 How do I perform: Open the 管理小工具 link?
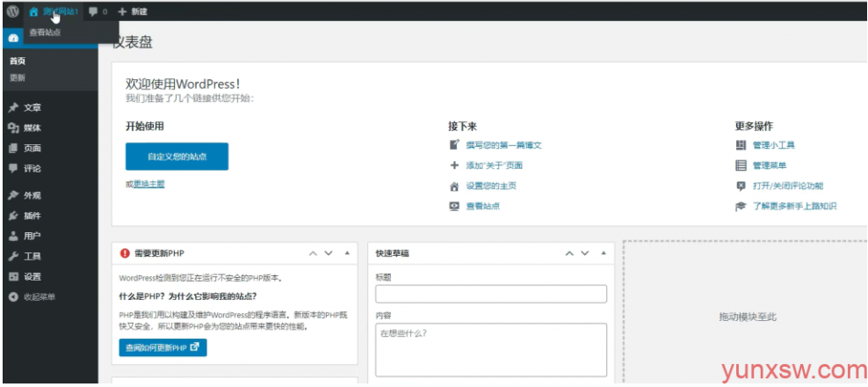[774, 145]
